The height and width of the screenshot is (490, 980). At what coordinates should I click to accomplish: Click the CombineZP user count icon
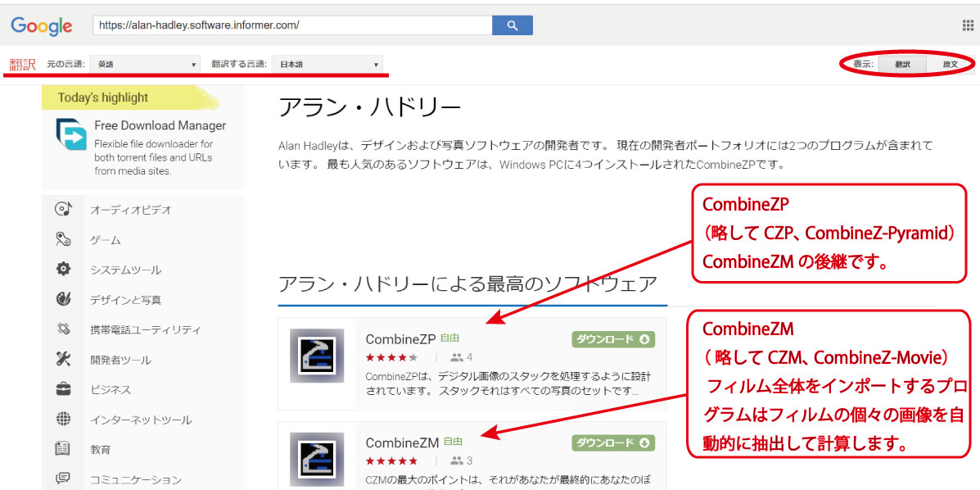[457, 358]
